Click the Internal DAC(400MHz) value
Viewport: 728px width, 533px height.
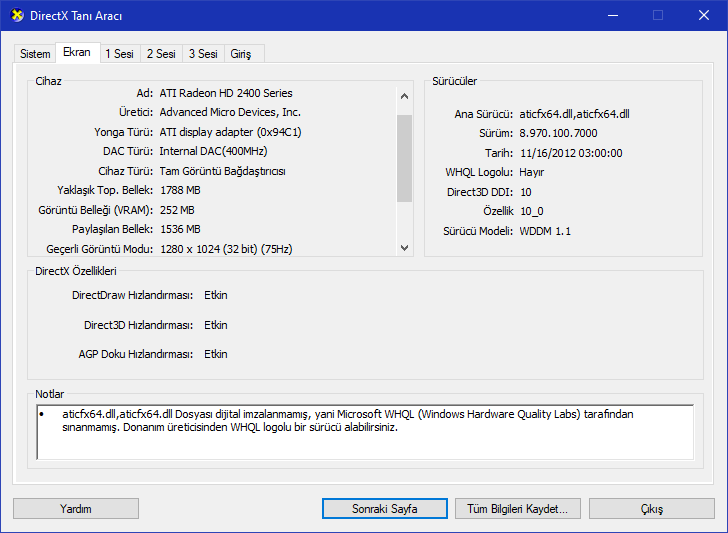coord(213,151)
